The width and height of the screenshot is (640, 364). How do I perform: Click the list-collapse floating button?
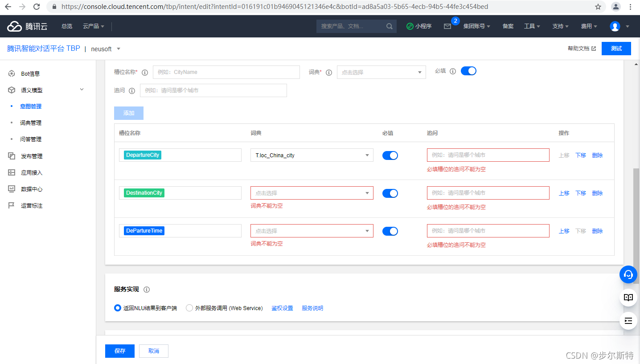pos(628,321)
